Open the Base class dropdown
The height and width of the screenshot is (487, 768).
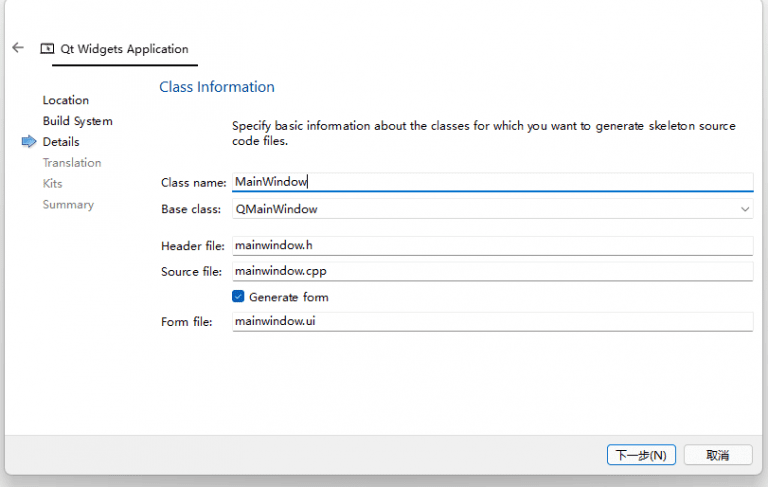coord(491,209)
